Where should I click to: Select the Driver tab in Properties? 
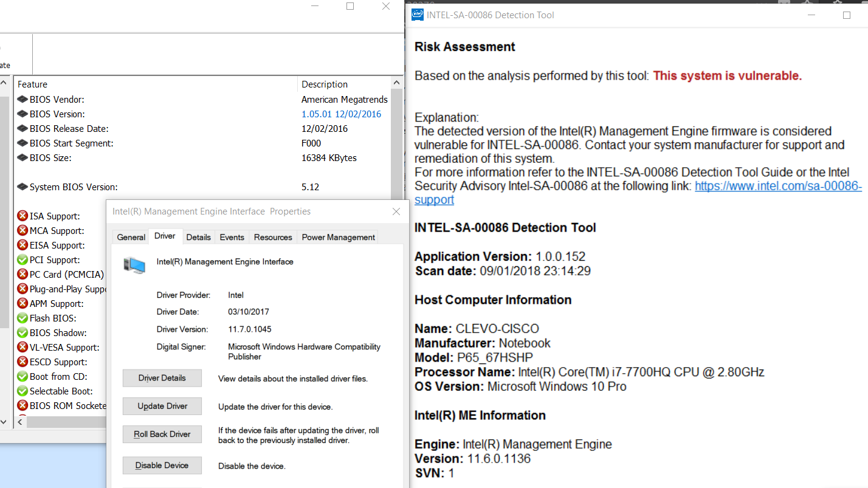[165, 236]
